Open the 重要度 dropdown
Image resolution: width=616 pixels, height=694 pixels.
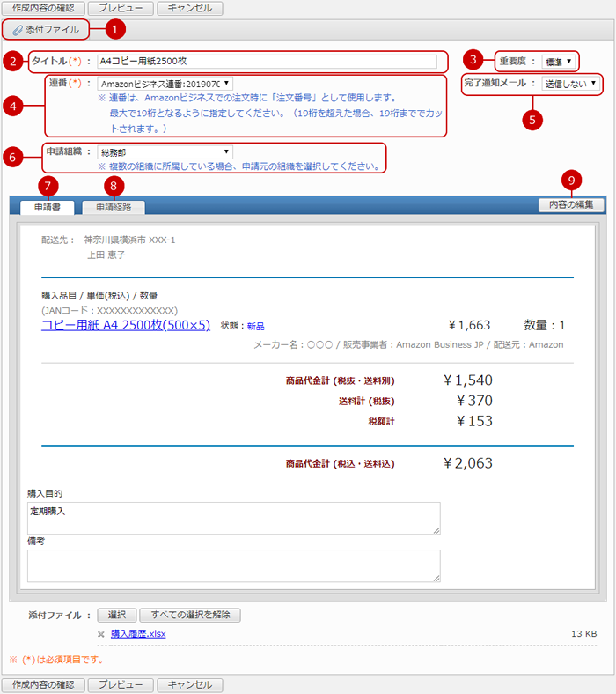560,62
